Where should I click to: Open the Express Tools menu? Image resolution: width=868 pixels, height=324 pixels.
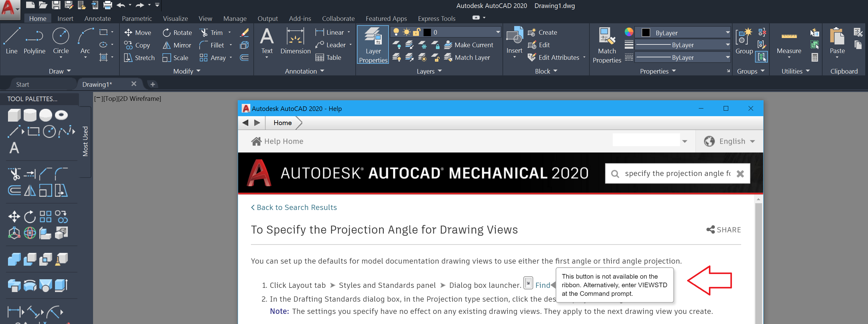tap(436, 18)
